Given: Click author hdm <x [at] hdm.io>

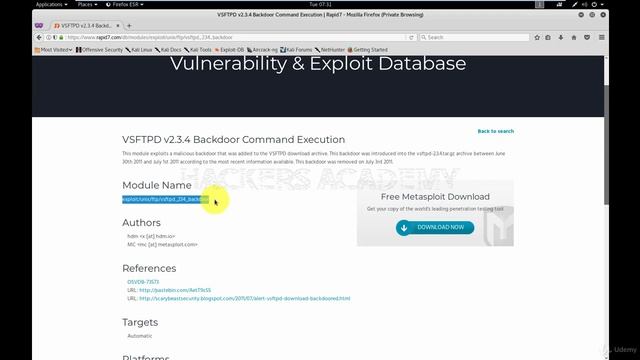Looking at the screenshot, I should coord(151,236).
